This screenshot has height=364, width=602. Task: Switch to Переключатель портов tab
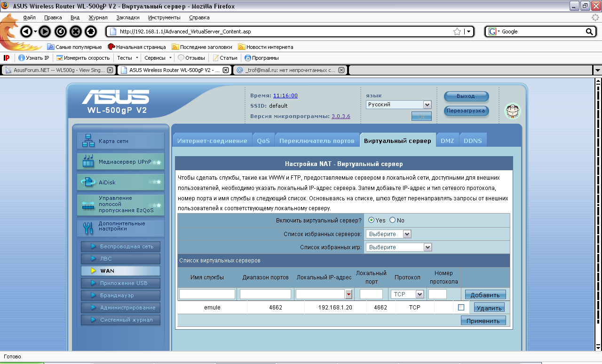(x=317, y=141)
